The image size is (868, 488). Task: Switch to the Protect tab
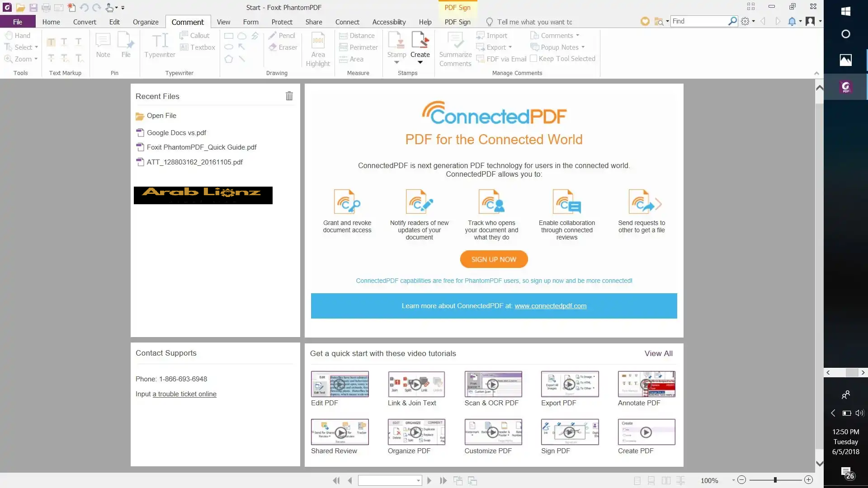coord(282,22)
